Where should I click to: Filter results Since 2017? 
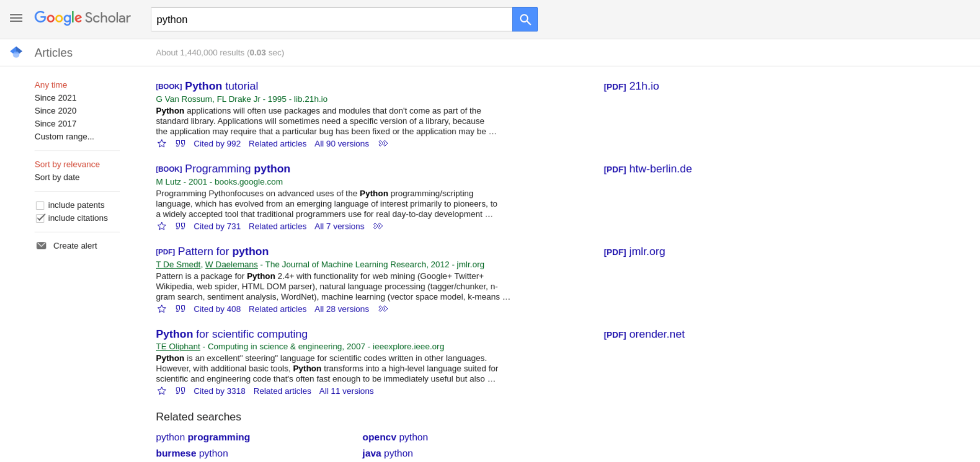[x=55, y=124]
